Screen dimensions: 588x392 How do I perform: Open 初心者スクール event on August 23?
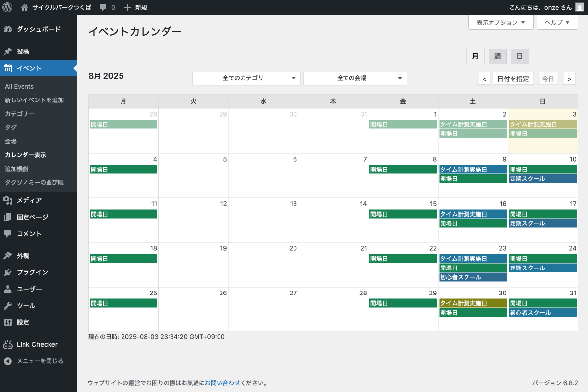(473, 277)
